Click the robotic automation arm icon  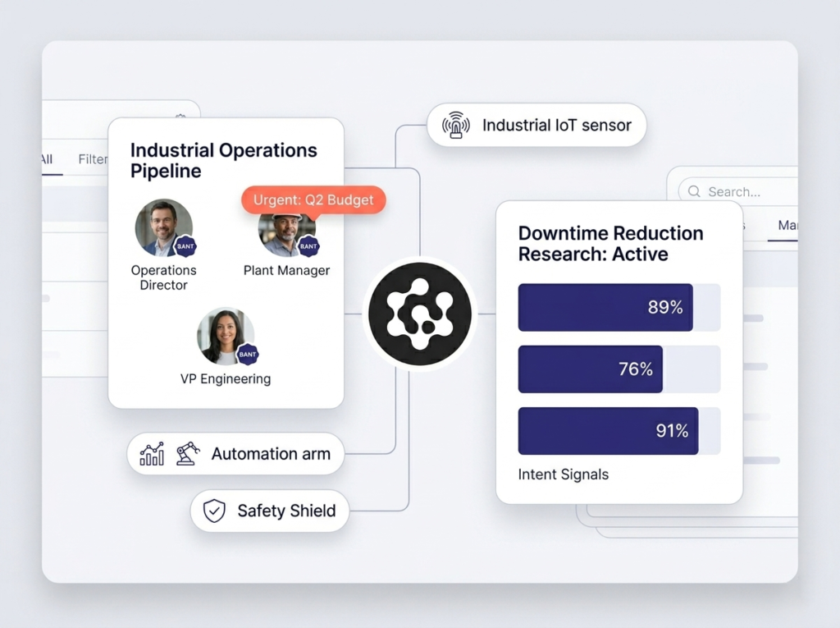click(x=188, y=454)
